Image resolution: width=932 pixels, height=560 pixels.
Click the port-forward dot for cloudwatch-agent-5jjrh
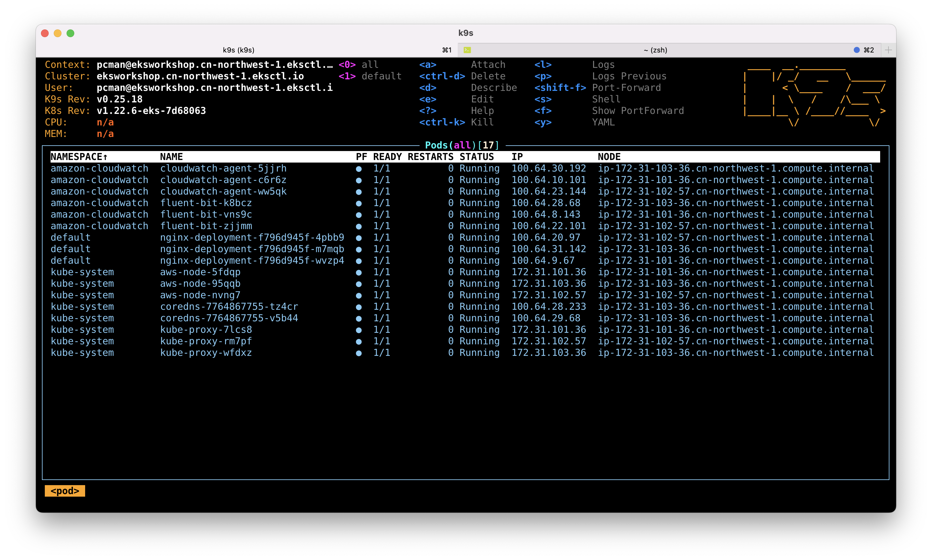point(359,169)
